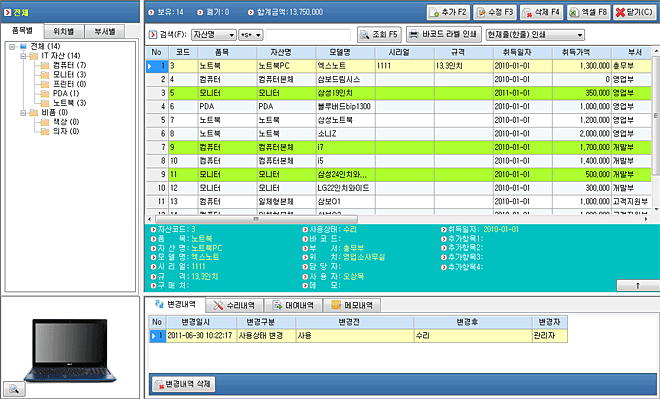Sort by the 규격 column header
The image size is (660, 399).
[463, 53]
